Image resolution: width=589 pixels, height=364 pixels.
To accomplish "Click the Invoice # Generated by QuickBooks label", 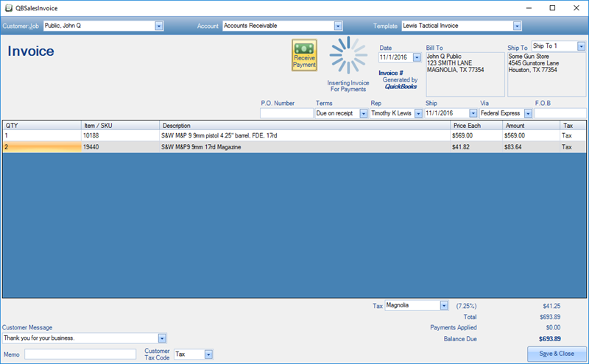I will (x=398, y=79).
